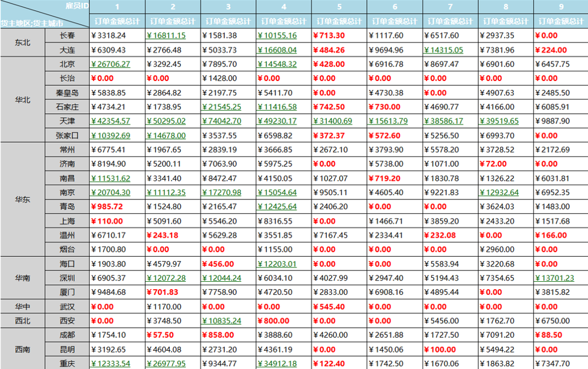Select the 华东 region cell
588x369 pixels.
point(23,200)
